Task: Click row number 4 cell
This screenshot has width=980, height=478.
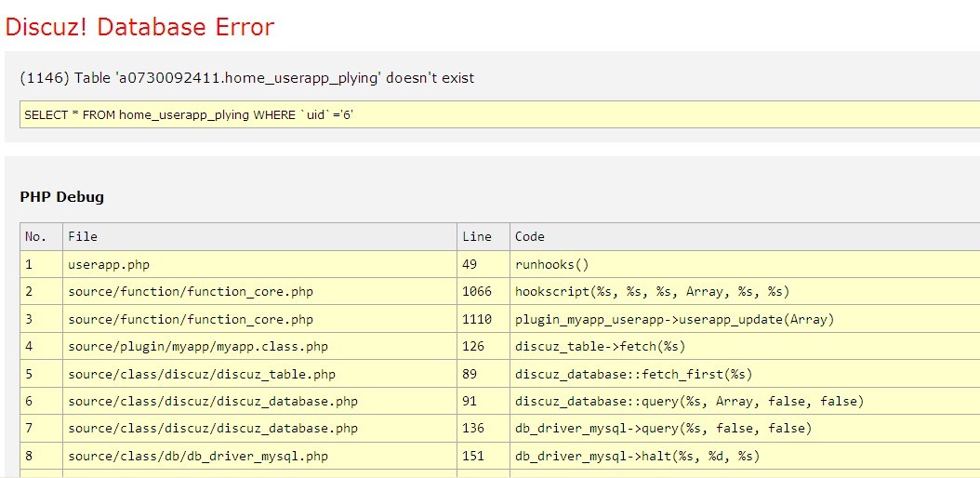Action: [x=41, y=346]
